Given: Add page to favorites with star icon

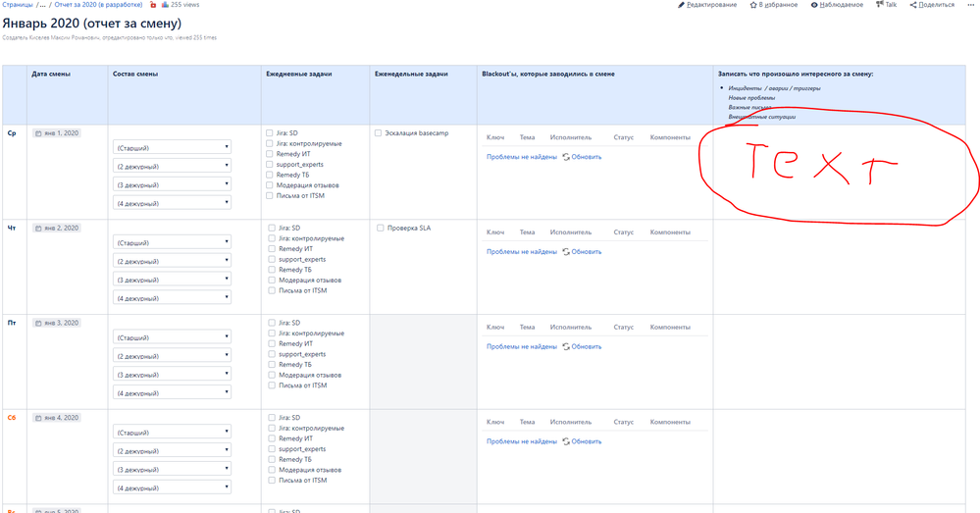Looking at the screenshot, I should tap(753, 4).
